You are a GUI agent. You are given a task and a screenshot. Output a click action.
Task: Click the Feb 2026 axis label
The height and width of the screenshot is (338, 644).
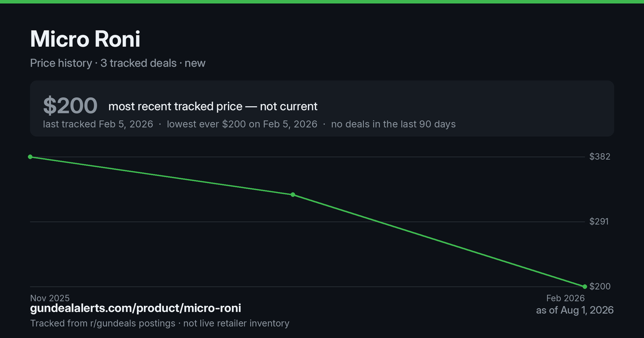[566, 298]
